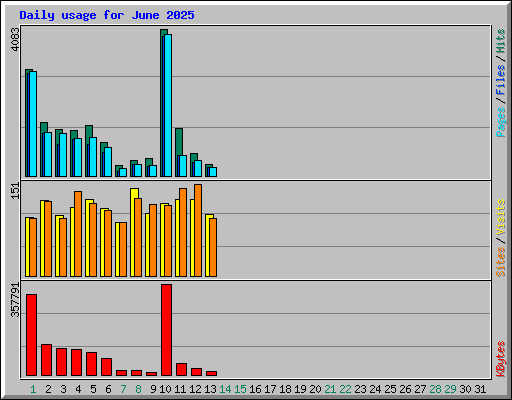Click the Sites legend label
Viewport: 512px width, 400px height.
(500, 262)
